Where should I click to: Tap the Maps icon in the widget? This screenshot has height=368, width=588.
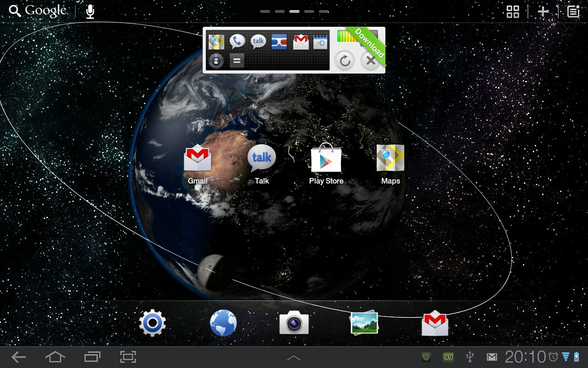tap(216, 42)
